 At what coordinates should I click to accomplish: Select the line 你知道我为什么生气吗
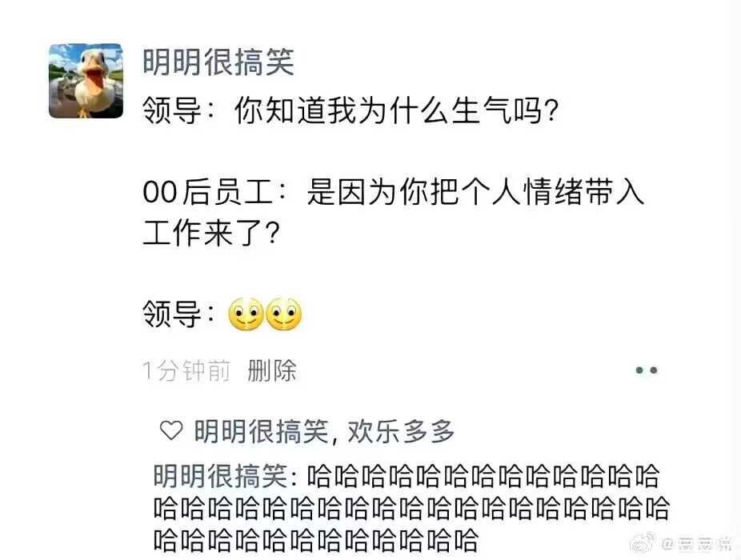click(396, 111)
